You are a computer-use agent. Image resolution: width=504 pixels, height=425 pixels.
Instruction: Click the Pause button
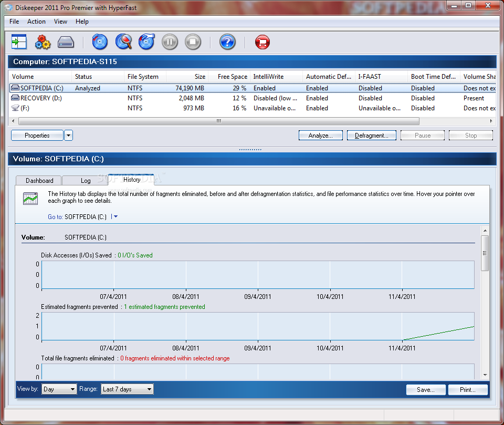tap(423, 136)
